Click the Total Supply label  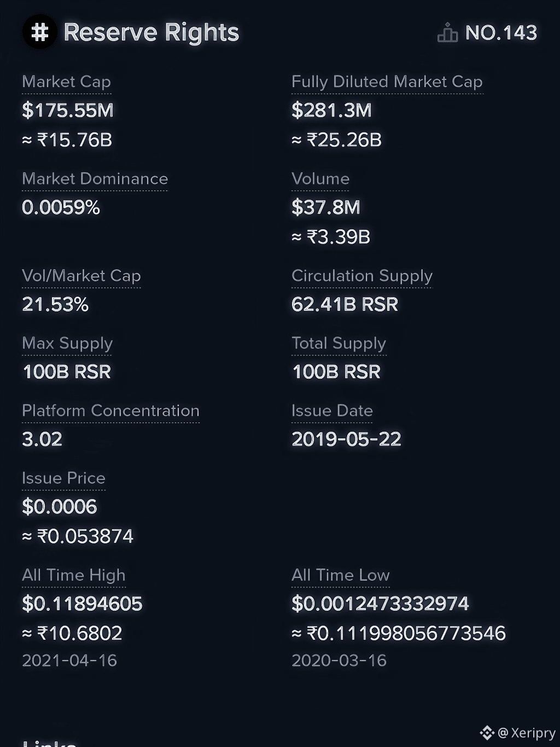tap(339, 343)
